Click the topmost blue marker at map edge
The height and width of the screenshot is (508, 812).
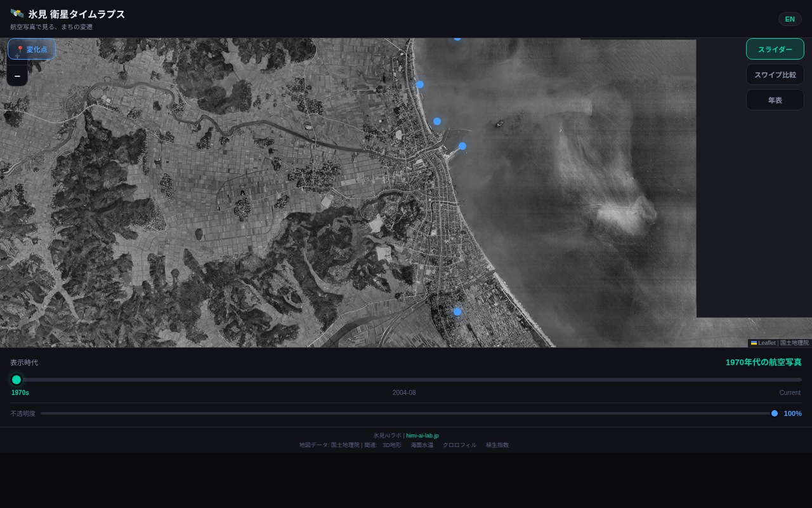pyautogui.click(x=457, y=38)
